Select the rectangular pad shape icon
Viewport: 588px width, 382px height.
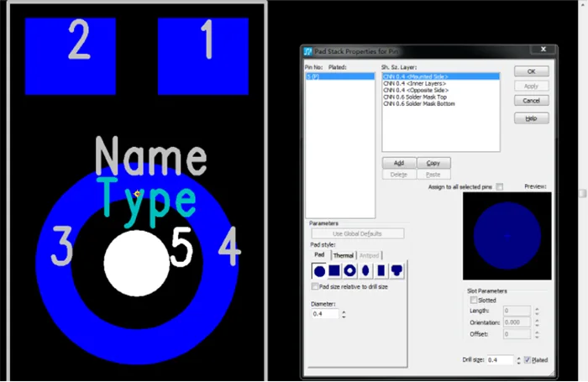[380, 271]
